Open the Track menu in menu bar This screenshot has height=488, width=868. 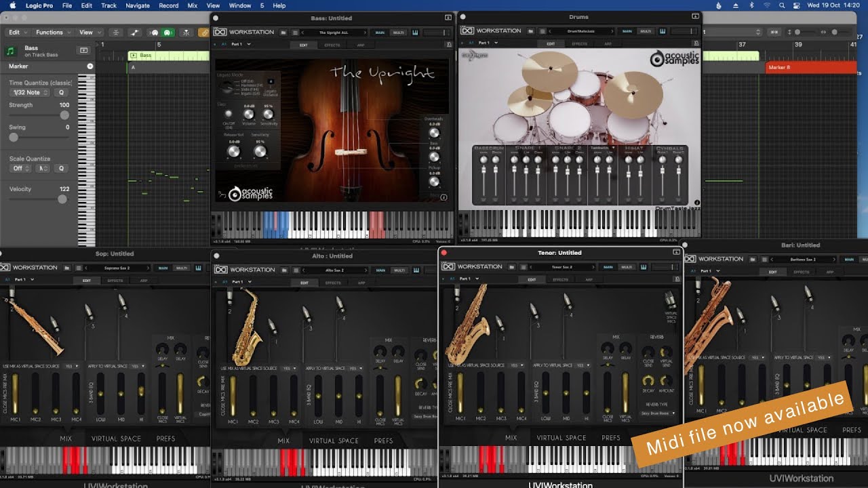pos(108,5)
